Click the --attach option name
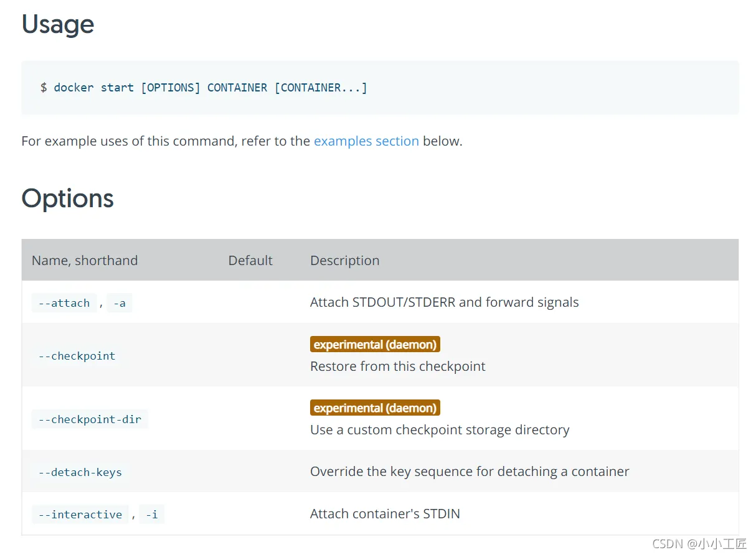The height and width of the screenshot is (555, 756). pyautogui.click(x=64, y=303)
